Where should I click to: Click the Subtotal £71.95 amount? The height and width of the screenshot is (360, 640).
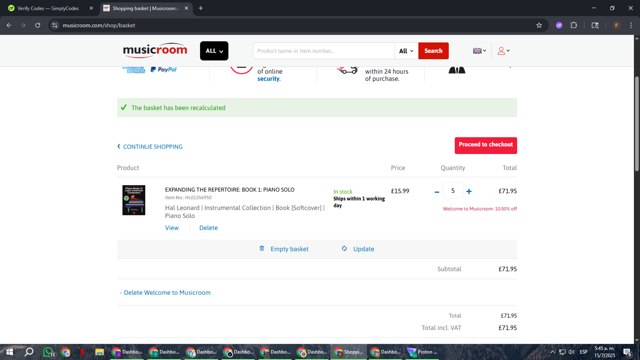[508, 269]
